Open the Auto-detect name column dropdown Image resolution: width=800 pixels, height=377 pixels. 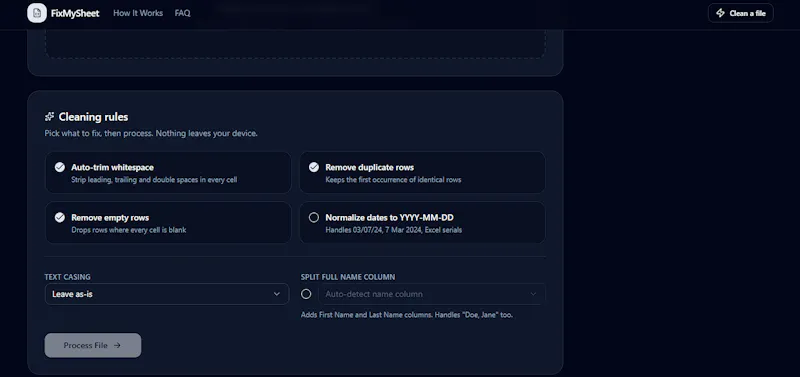click(x=432, y=294)
